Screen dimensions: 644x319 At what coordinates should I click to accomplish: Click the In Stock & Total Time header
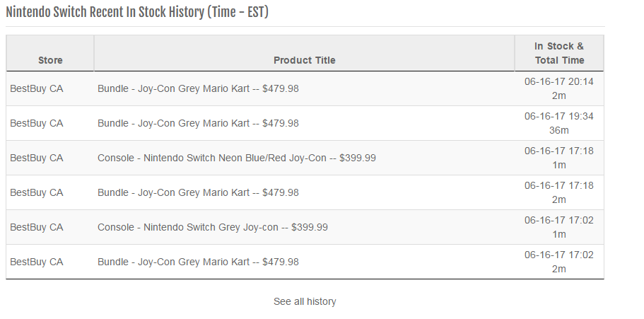point(559,53)
